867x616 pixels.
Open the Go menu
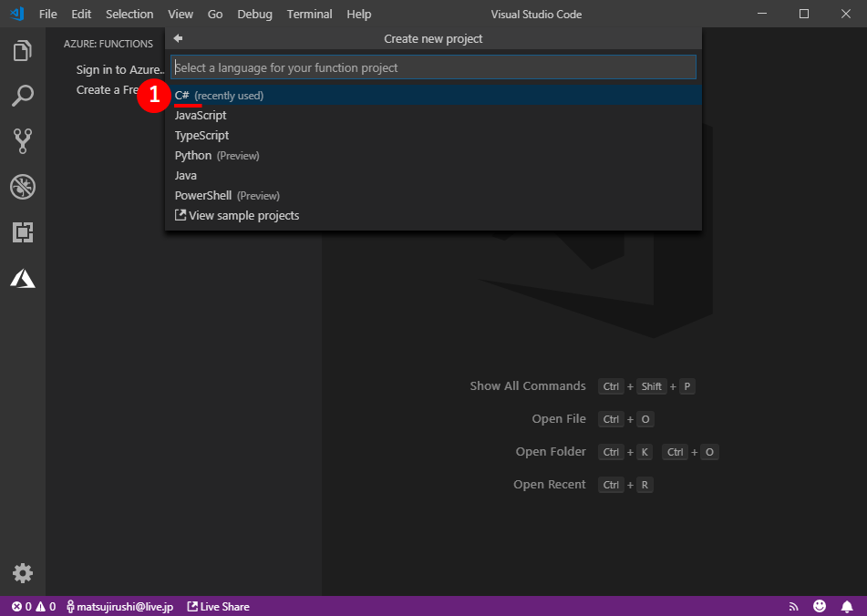point(215,14)
